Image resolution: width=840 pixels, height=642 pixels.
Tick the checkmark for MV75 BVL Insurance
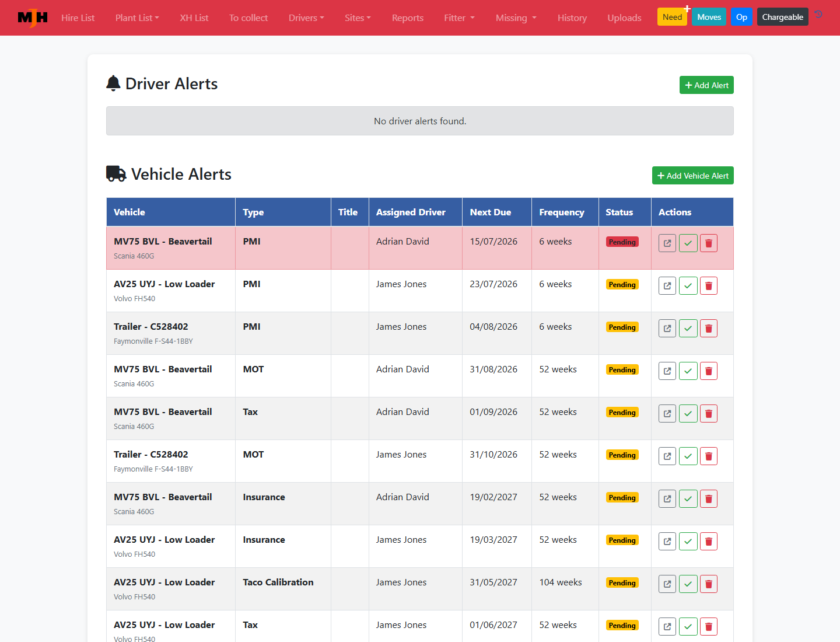[x=688, y=499]
